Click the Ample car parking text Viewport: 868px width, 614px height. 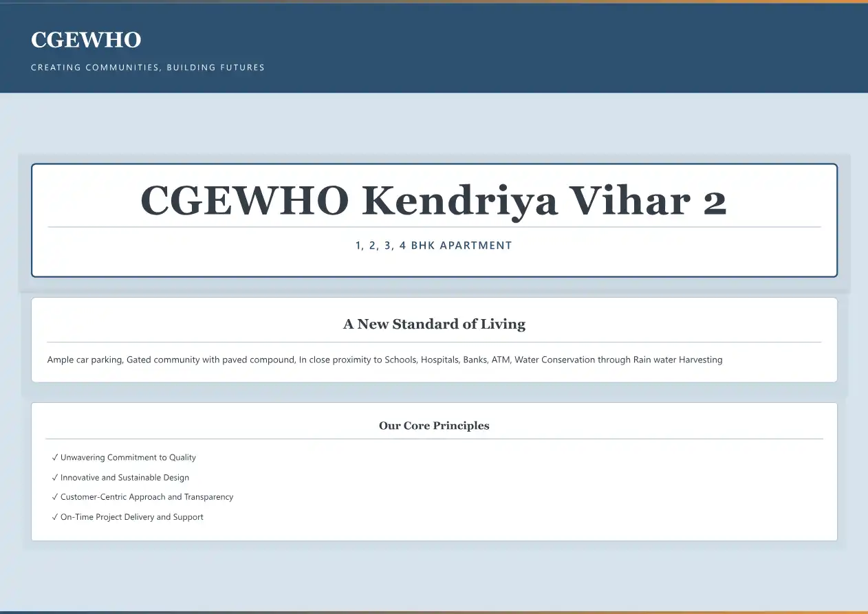coord(84,360)
